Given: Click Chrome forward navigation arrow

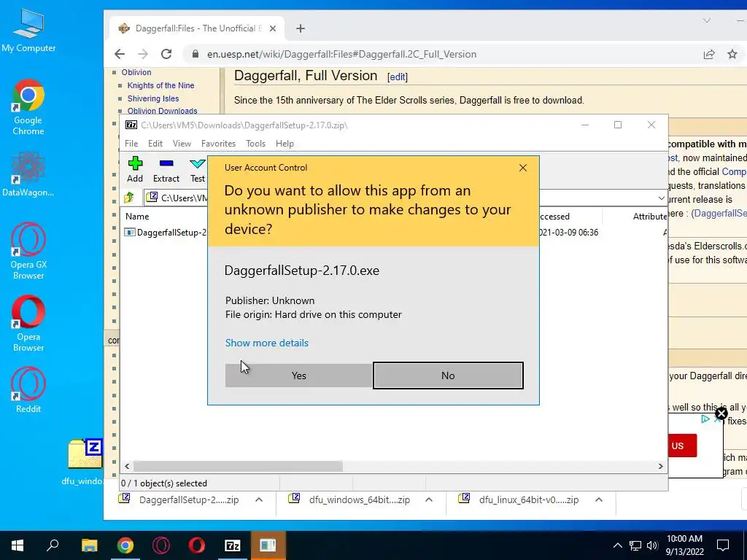Looking at the screenshot, I should click(143, 54).
